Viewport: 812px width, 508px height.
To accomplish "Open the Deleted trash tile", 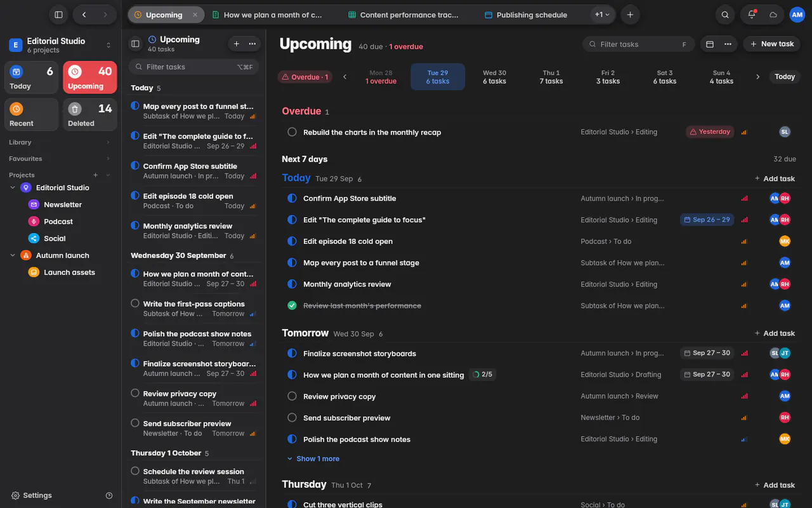I will click(x=90, y=114).
